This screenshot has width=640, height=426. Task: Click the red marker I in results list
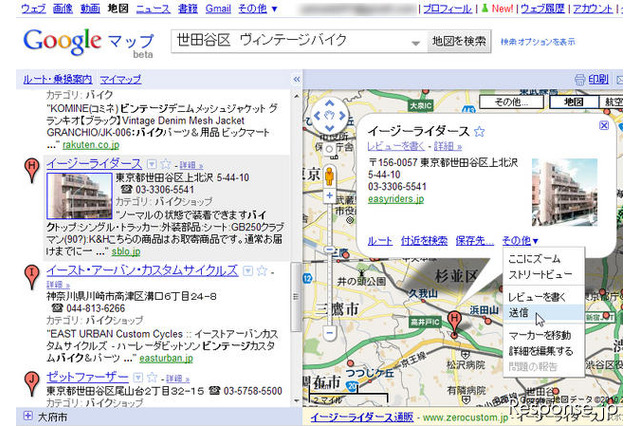coord(31,277)
